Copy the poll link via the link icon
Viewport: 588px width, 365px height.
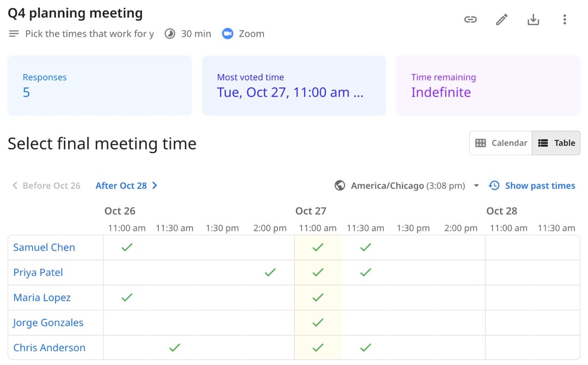(x=470, y=20)
